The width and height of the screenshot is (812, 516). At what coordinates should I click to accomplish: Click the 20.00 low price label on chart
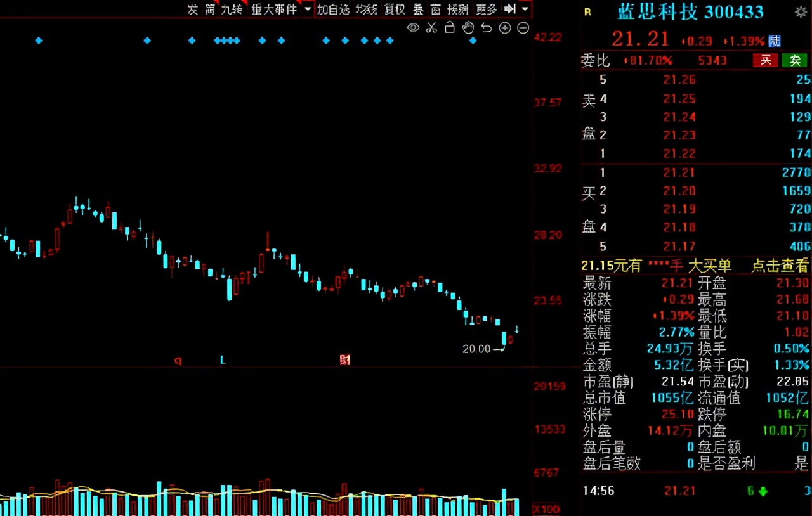[476, 349]
